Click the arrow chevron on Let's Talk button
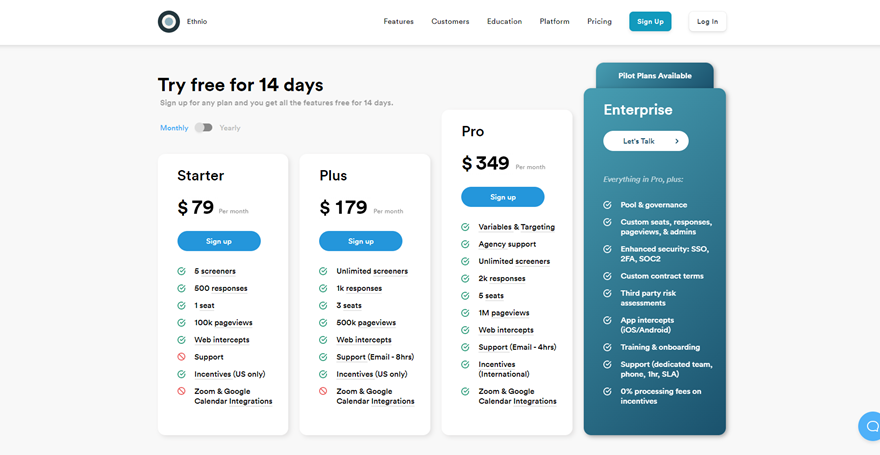The height and width of the screenshot is (455, 880). [x=677, y=141]
